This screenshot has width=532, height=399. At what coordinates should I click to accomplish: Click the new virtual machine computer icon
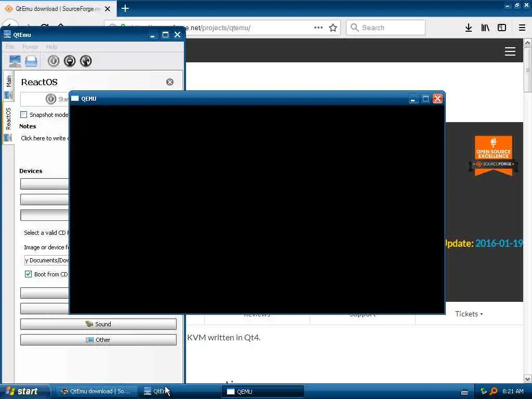tap(15, 61)
